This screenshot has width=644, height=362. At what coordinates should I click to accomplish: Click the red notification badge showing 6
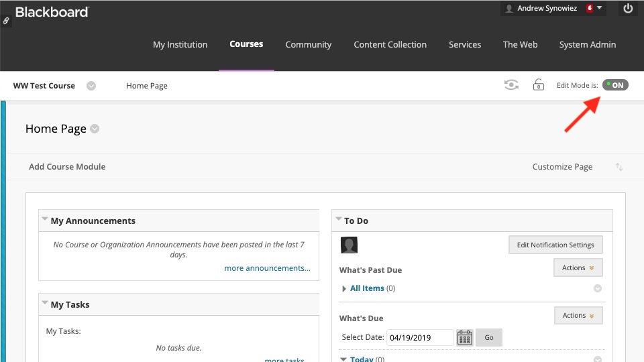coord(590,8)
